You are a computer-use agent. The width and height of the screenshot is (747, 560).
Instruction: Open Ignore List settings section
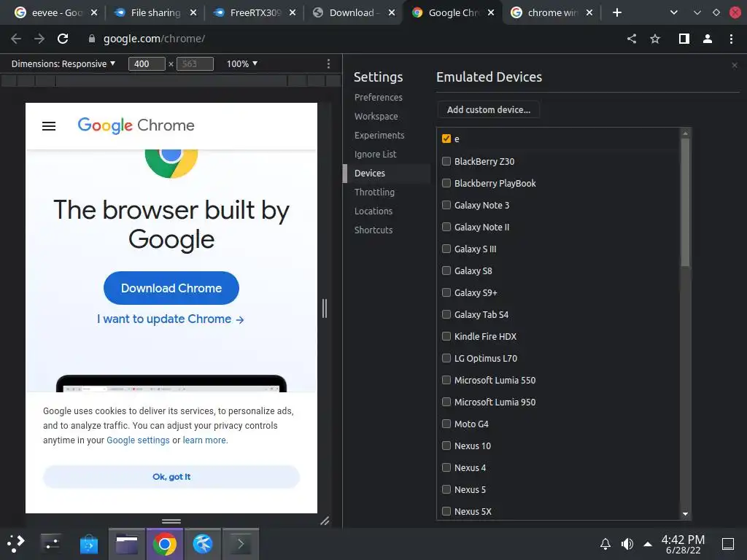pos(376,155)
